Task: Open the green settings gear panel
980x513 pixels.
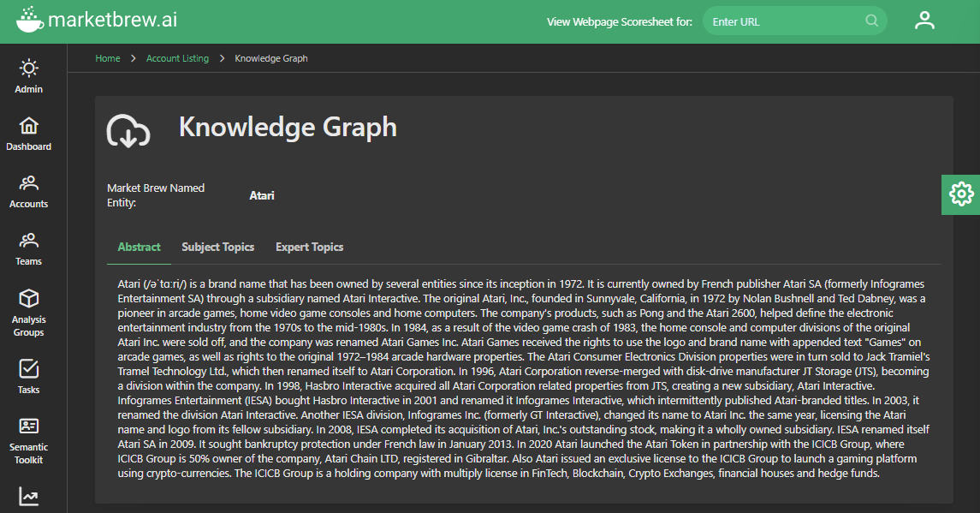Action: pyautogui.click(x=961, y=194)
